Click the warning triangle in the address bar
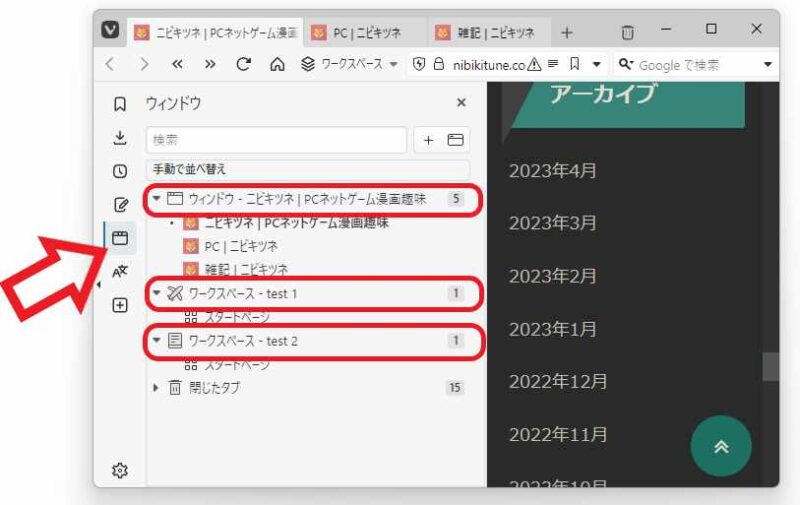The width and height of the screenshot is (800, 505). [x=534, y=64]
